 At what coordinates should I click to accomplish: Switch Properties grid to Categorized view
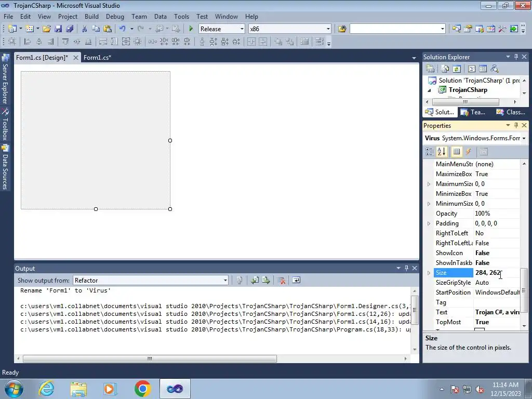[x=430, y=152]
